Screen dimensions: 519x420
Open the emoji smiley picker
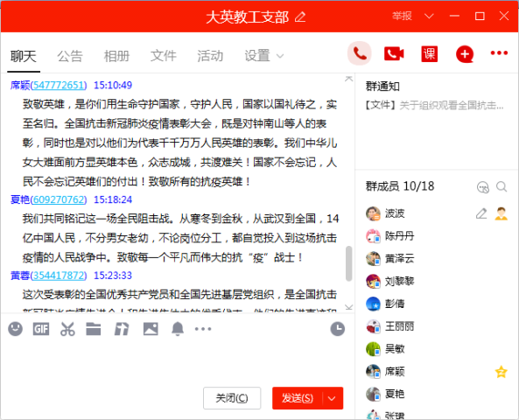tap(15, 329)
